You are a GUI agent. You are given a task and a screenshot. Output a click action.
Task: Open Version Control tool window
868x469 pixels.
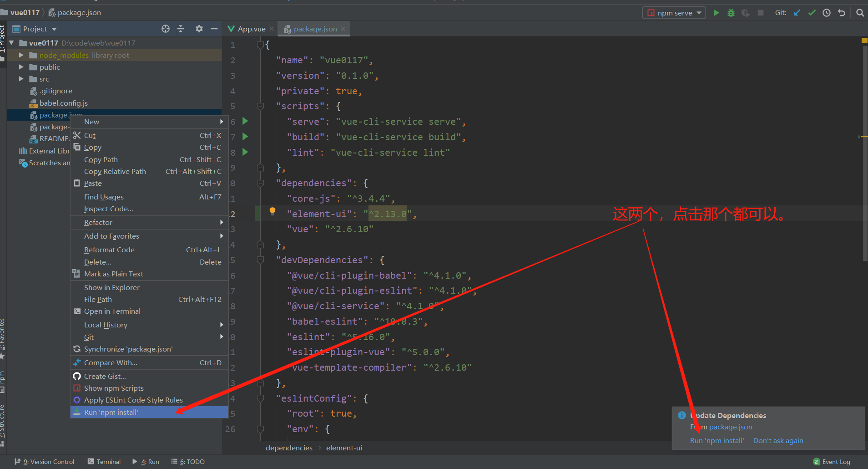45,462
